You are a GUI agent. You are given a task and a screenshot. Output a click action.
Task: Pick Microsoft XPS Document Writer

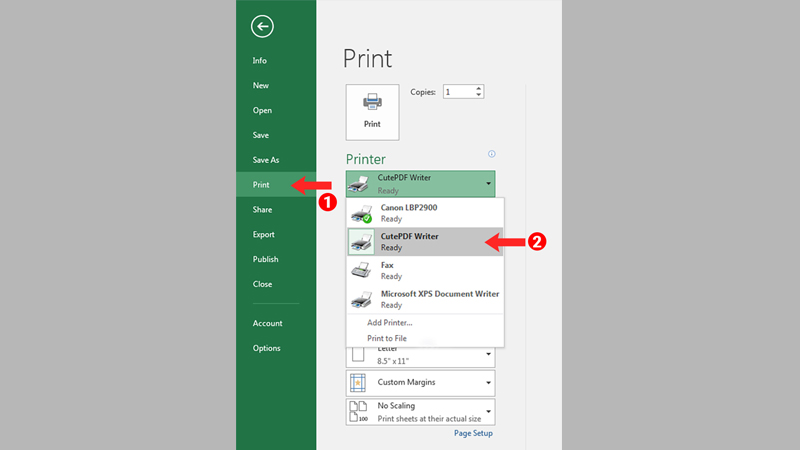pos(424,299)
